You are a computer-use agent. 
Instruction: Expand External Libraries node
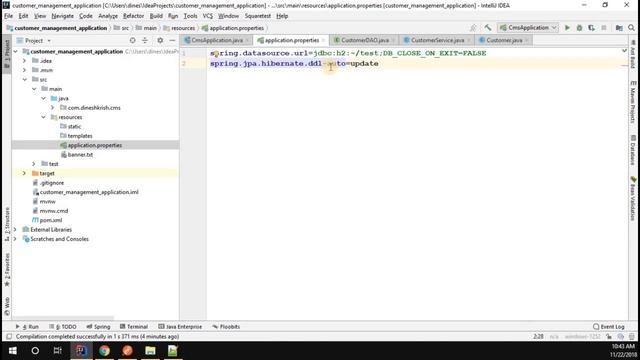15,230
